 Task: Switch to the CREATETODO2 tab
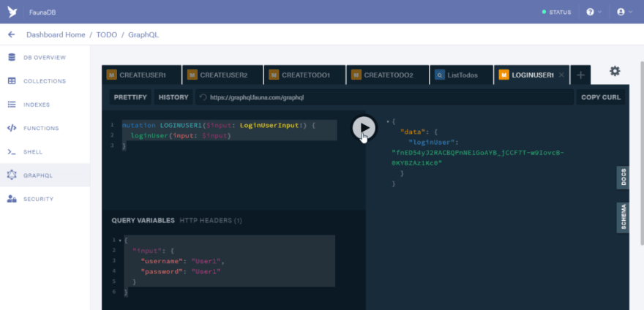click(x=387, y=75)
